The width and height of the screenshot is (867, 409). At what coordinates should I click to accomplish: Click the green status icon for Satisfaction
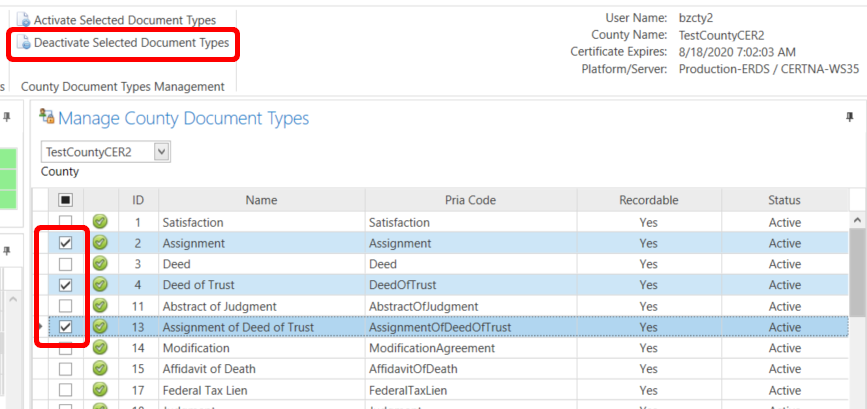coord(100,222)
